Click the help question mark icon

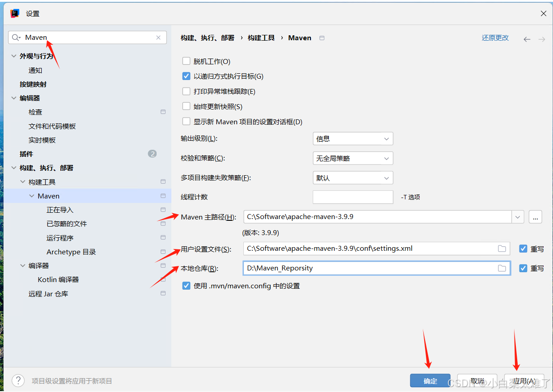18,381
